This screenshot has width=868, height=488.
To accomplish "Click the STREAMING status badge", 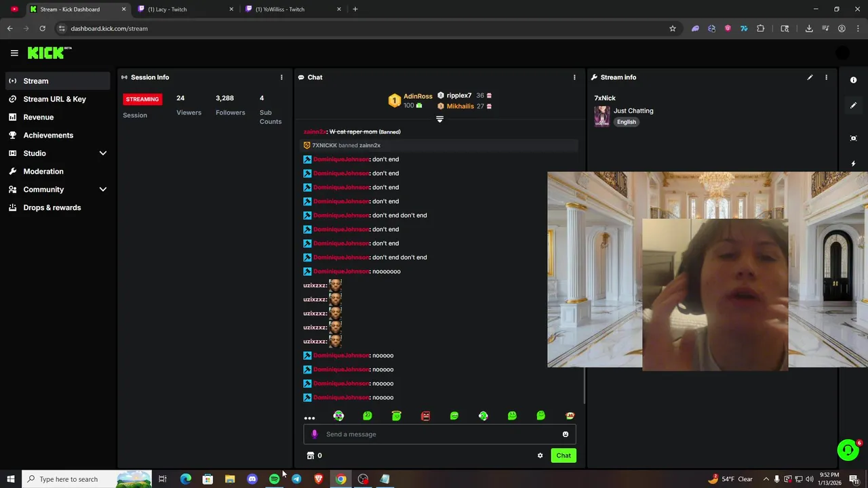I will tap(142, 99).
